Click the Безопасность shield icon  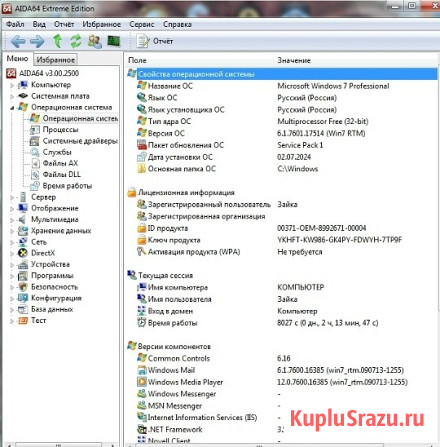tap(23, 287)
